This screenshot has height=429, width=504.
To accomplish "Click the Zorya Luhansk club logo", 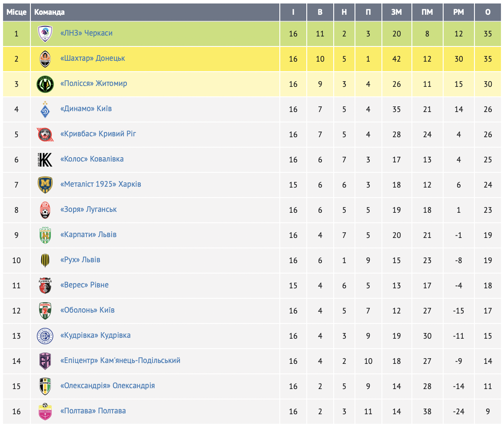I will [45, 210].
